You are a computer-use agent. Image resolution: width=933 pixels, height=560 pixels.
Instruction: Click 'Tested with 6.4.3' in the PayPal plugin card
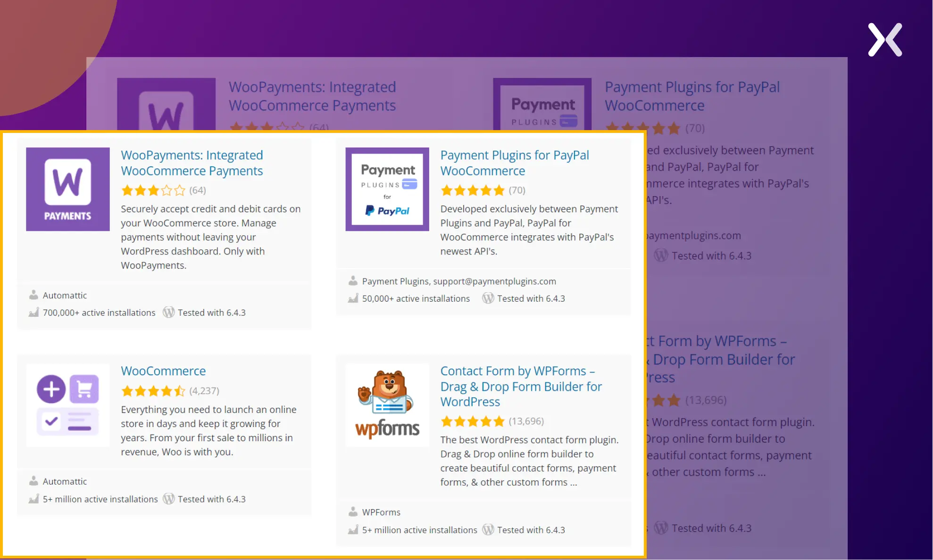(x=531, y=298)
